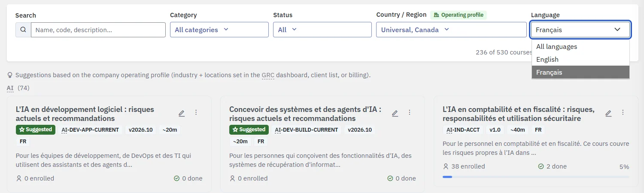Screen dimensions: 644x193
Task: Focus the Name, code, description search field
Action: 98,30
